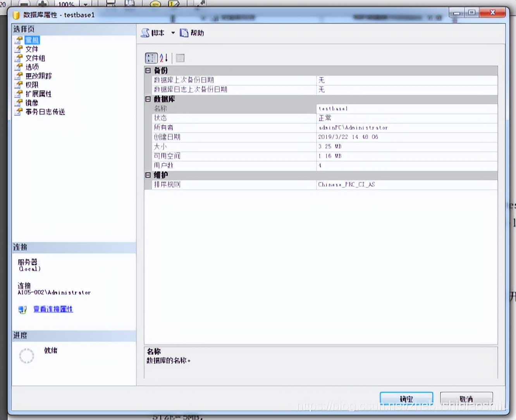Collapse the 维护 section
The height and width of the screenshot is (420, 516).
pyautogui.click(x=148, y=175)
